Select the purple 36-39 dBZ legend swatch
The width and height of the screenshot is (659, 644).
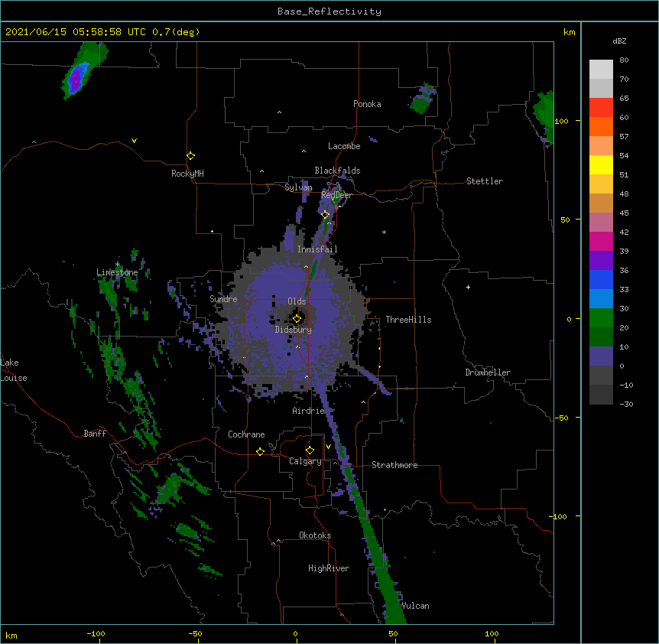point(601,261)
